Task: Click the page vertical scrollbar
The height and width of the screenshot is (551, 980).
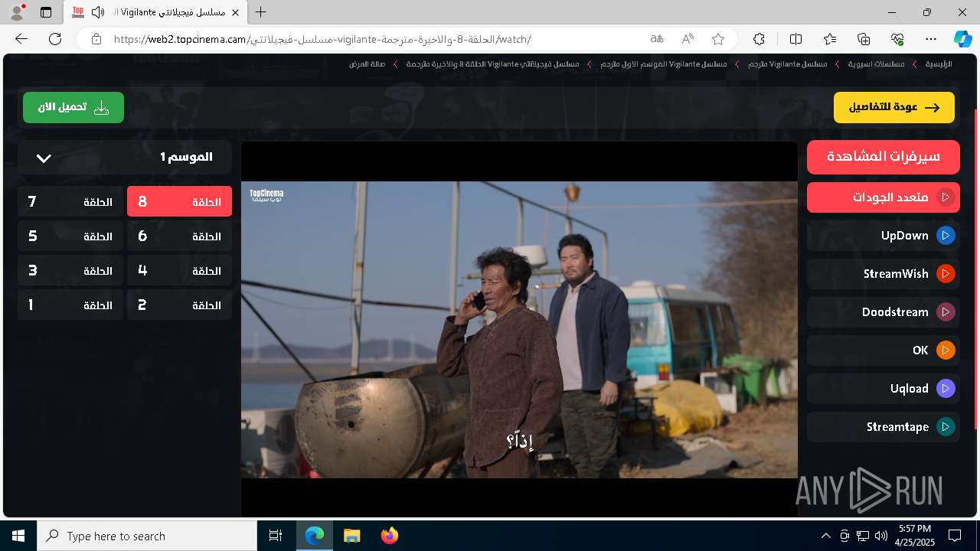Action: pos(976,268)
